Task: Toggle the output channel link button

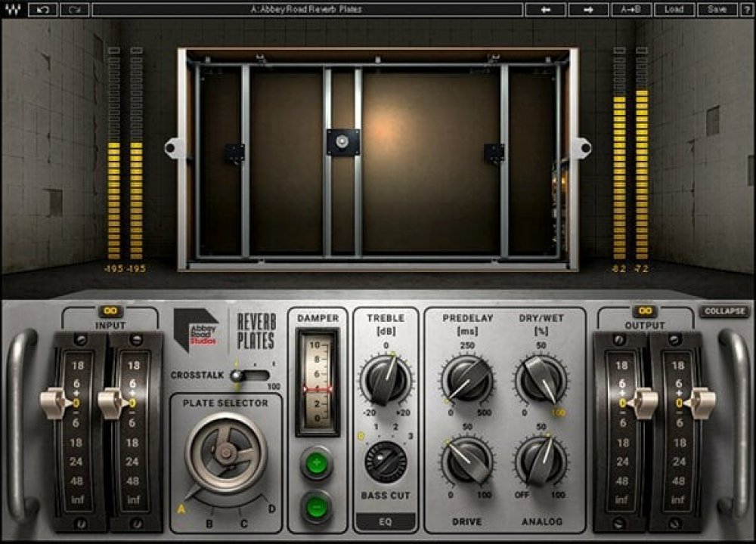Action: tap(644, 311)
